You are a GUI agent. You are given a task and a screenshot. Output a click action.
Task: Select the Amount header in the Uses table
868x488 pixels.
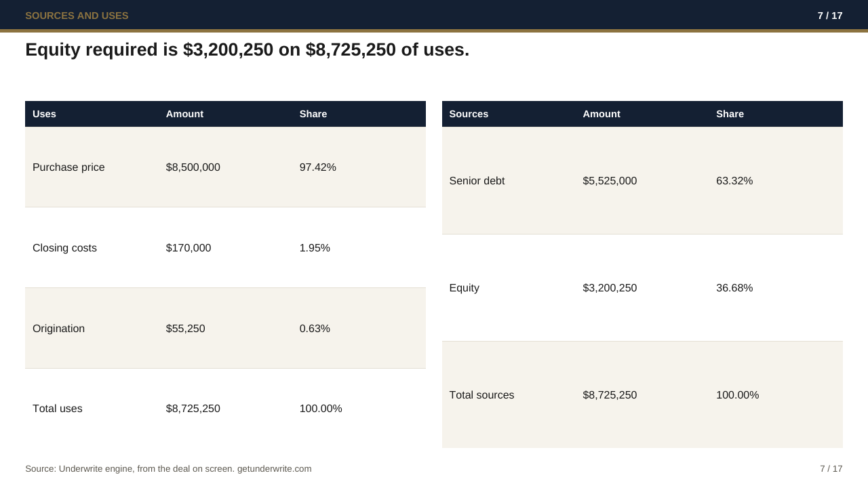(x=184, y=114)
